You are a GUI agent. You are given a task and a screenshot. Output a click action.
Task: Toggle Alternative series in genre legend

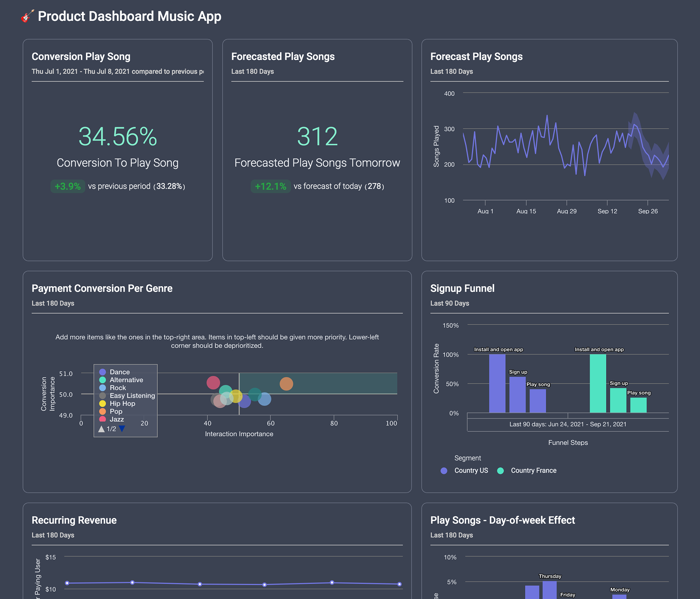pos(126,380)
